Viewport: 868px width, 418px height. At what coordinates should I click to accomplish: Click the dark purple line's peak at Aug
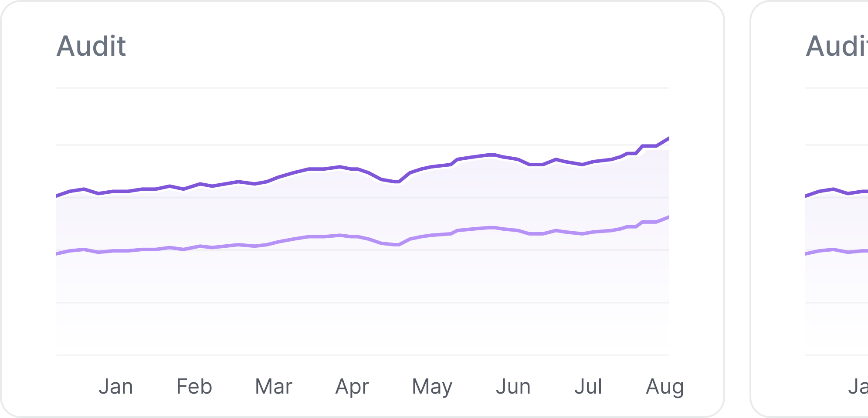tap(668, 139)
